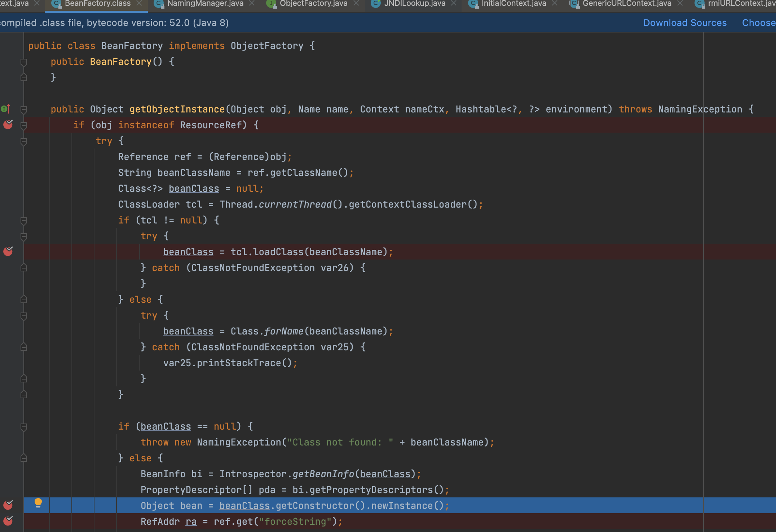Click the Choose Sources link
Screen dimensions: 776x532
tap(759, 23)
